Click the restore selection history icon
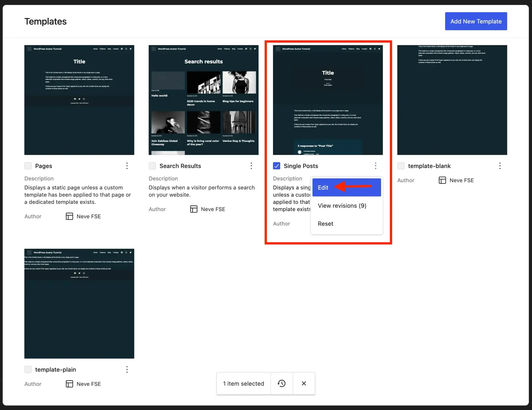The image size is (532, 410). (281, 383)
